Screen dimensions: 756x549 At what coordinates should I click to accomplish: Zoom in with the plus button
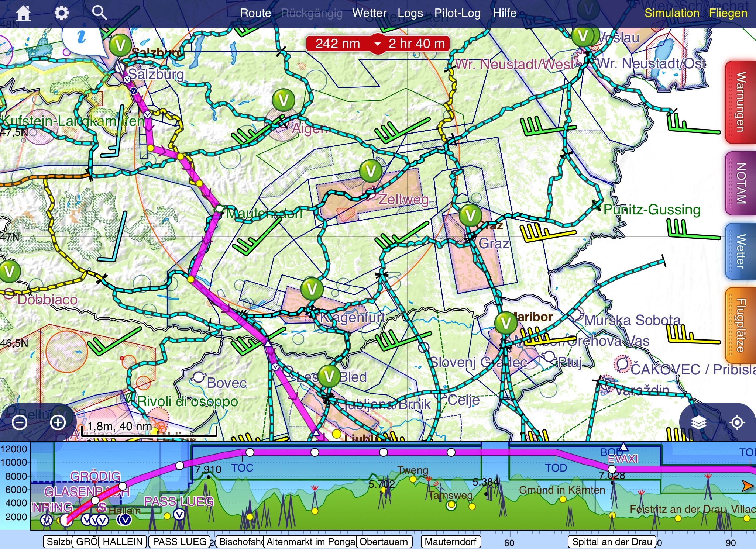[x=58, y=422]
